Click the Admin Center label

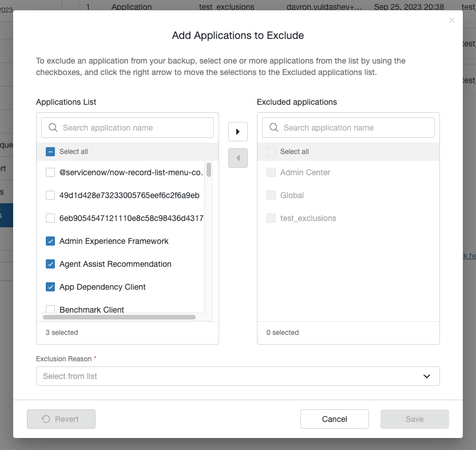[x=305, y=172]
